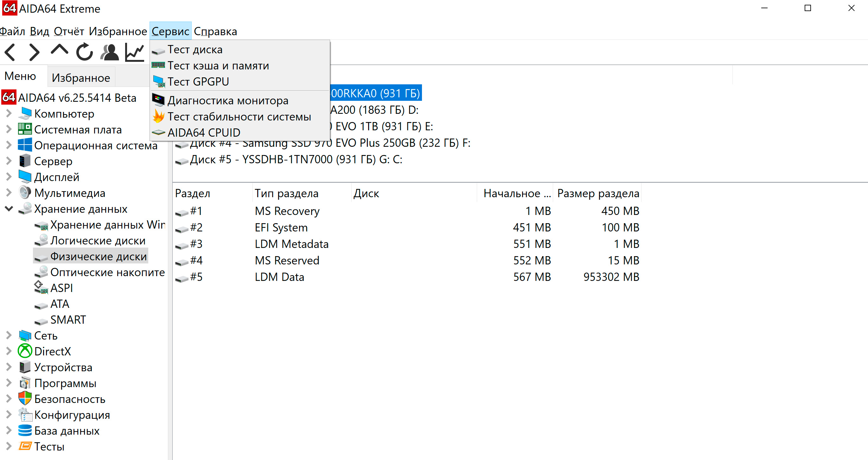Select the Устройства icon
The image size is (868, 460).
25,367
